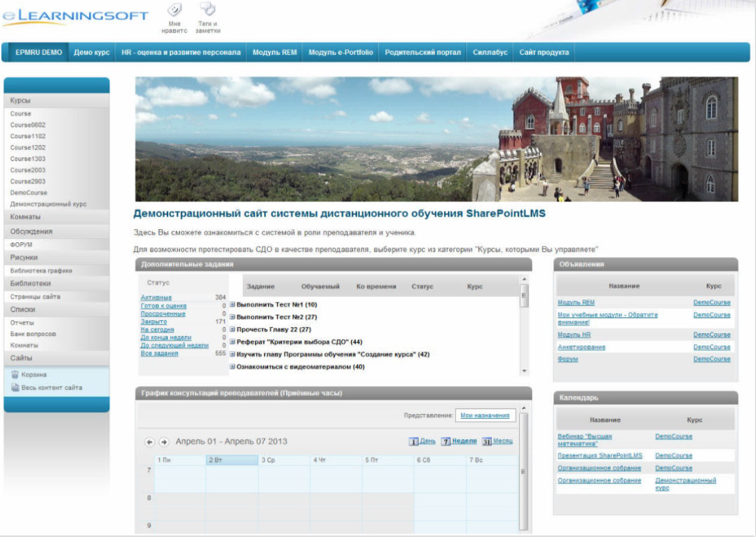756x537 pixels.
Task: Show tasks 'До следующей недели'
Action: (174, 345)
